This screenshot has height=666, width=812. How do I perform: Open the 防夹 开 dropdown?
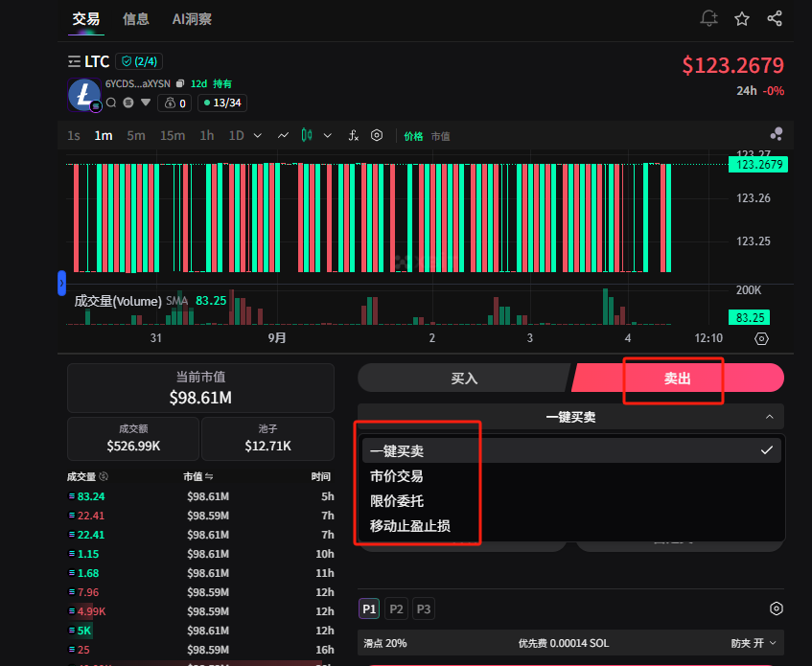(x=754, y=643)
